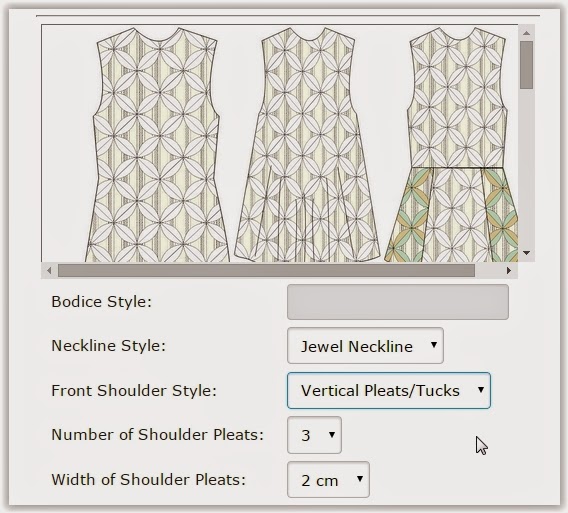Open the Neckline Style dropdown
Viewport: 568px width, 513px height.
click(x=365, y=346)
